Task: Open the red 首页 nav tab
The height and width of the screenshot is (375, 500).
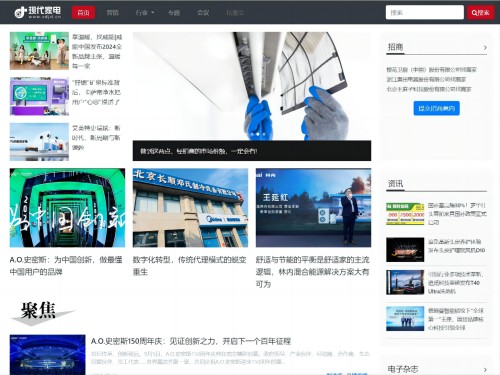Action: point(83,13)
